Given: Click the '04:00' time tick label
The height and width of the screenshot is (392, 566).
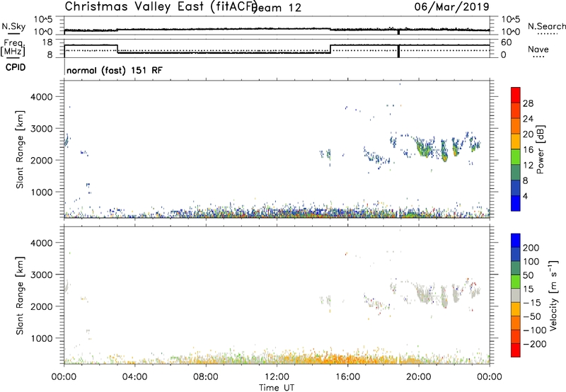Looking at the screenshot, I should point(134,377).
